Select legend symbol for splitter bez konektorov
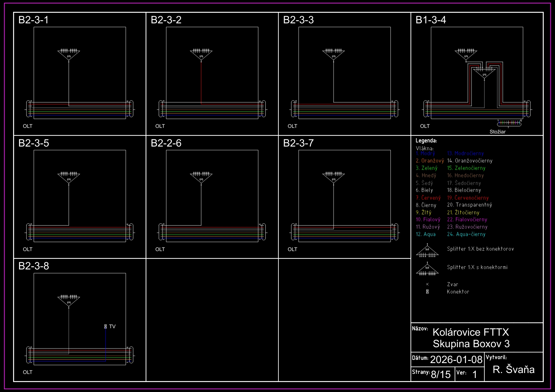555x392 pixels. 427,251
